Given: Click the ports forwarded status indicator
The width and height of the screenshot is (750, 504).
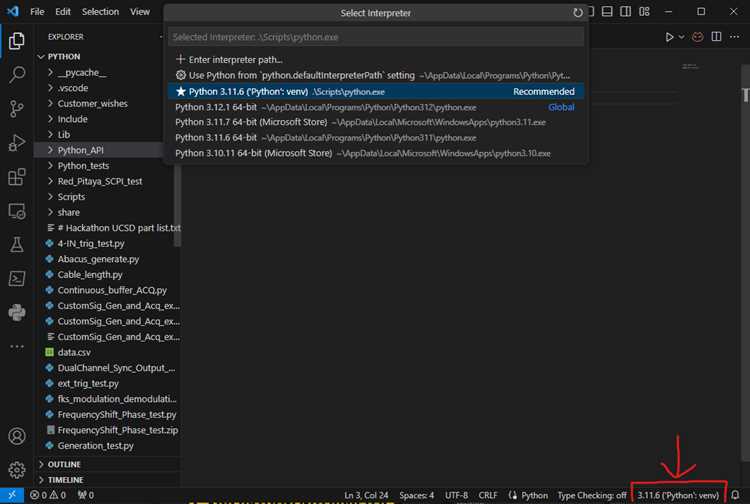Looking at the screenshot, I should pyautogui.click(x=86, y=495).
